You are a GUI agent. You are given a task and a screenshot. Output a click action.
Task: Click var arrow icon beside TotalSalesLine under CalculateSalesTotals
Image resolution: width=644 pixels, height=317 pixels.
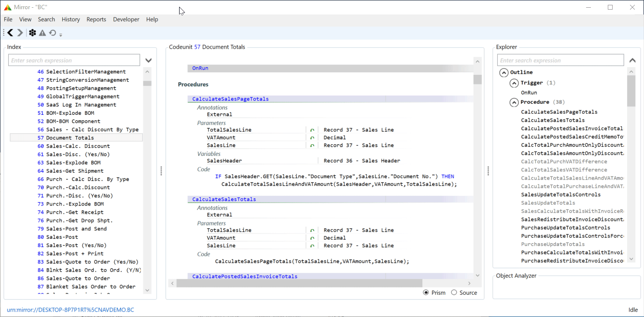[x=312, y=230]
